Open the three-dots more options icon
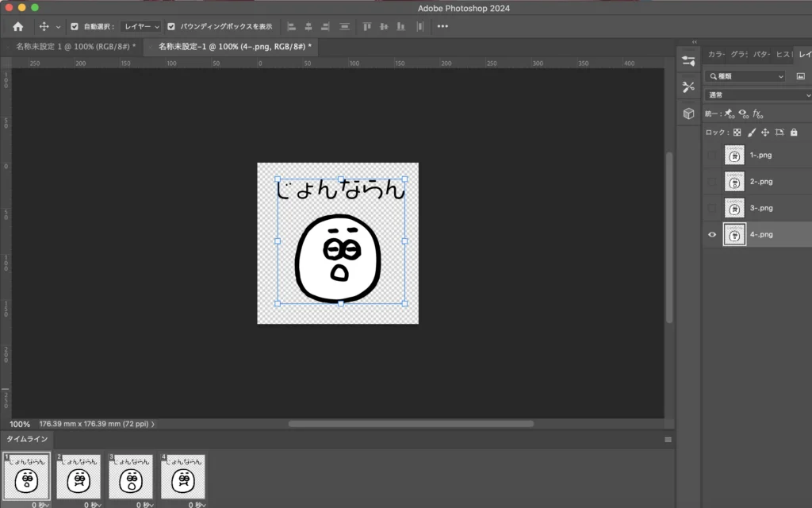 click(x=442, y=26)
